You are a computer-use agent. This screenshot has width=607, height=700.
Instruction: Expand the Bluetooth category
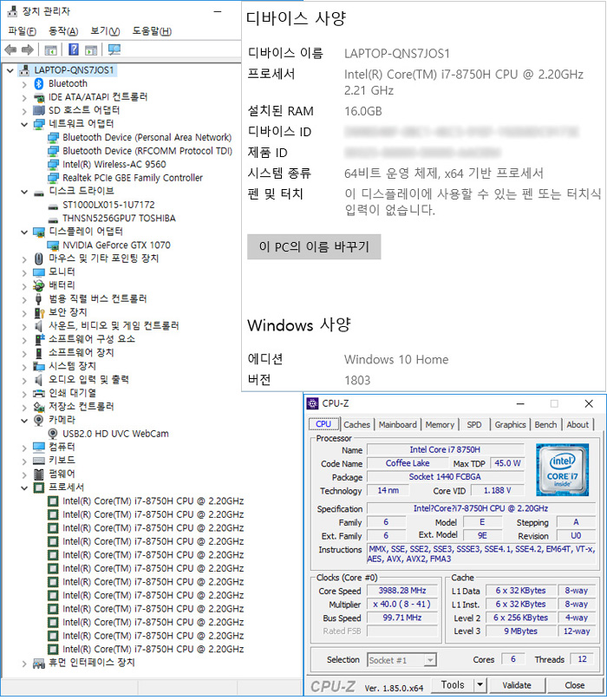24,84
